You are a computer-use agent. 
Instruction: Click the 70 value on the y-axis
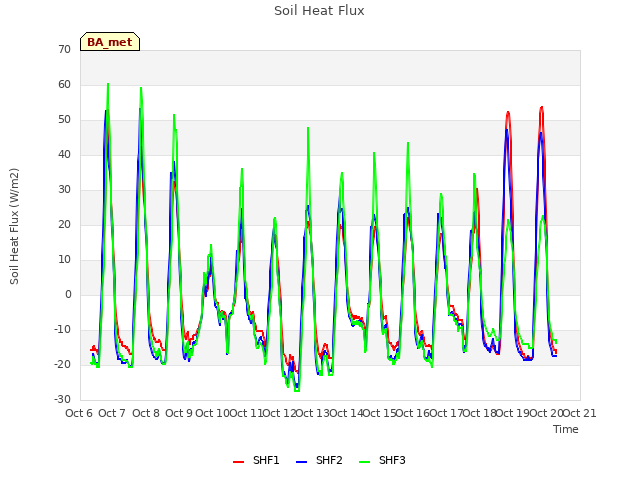coord(64,49)
